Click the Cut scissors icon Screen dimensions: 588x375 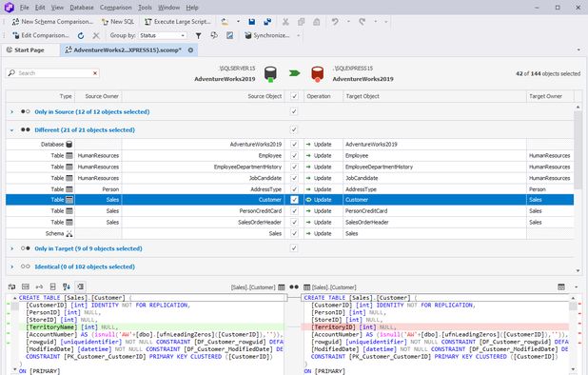point(285,22)
